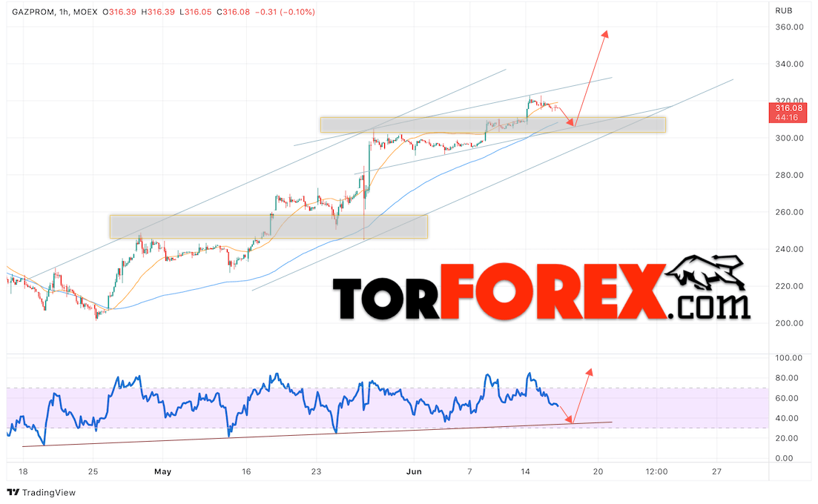Screen dimensions: 818x504
Task: Click the MOEX exchange label
Action: (x=85, y=12)
